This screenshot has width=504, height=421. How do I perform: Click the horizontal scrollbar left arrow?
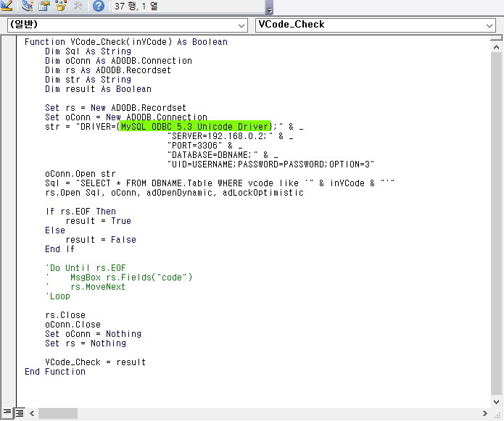pos(32,413)
